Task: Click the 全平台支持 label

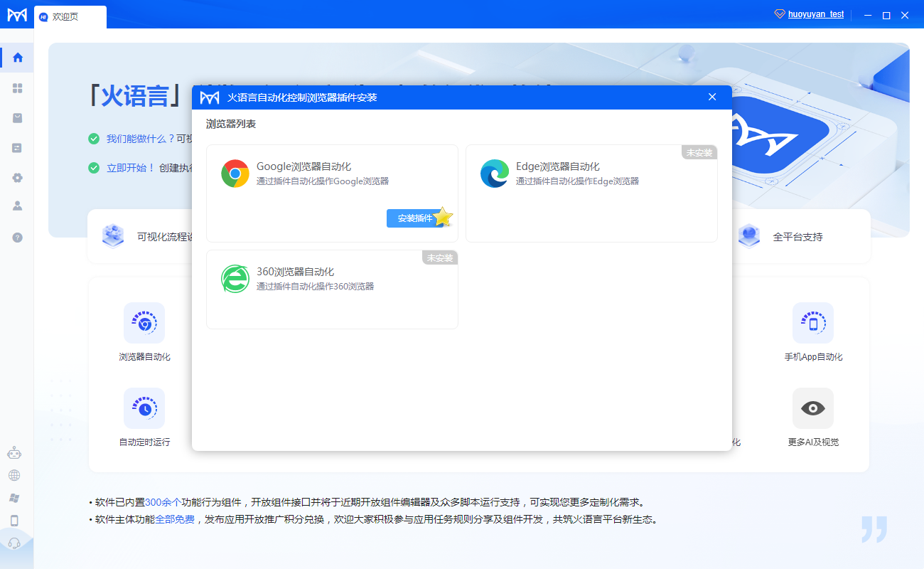Action: click(798, 237)
